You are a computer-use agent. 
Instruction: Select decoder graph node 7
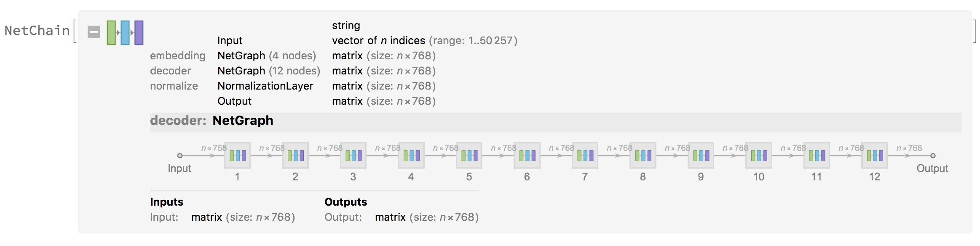(x=585, y=155)
